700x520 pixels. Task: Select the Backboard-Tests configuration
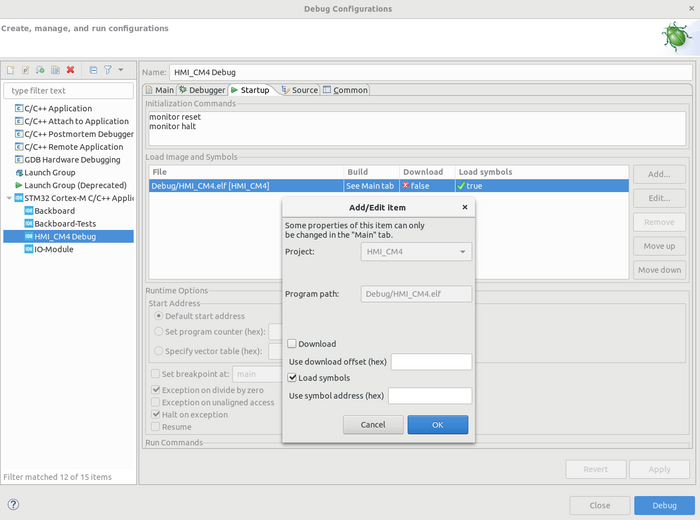pyautogui.click(x=65, y=224)
